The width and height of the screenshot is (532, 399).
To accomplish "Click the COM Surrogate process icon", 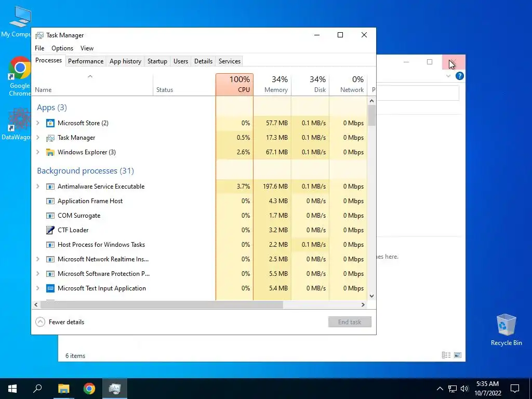I will [x=50, y=216].
